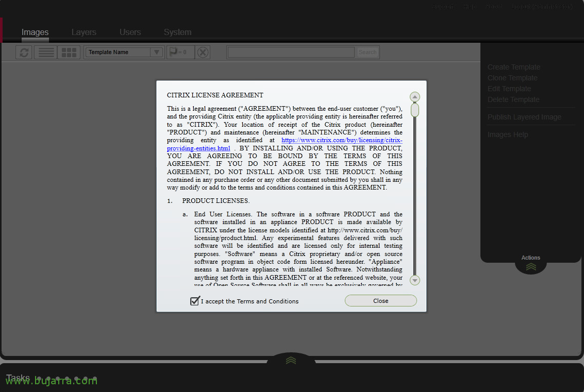Viewport: 584px width, 392px height.
Task: Click Edit Template action
Action: pos(509,89)
